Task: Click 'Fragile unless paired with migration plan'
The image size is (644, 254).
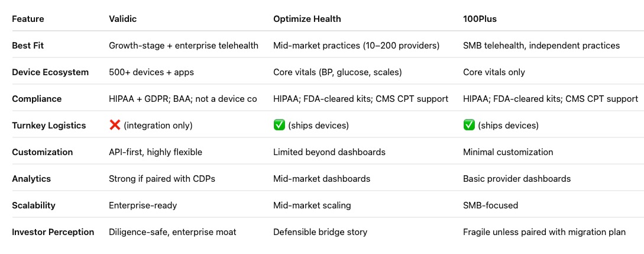Action: (x=544, y=232)
